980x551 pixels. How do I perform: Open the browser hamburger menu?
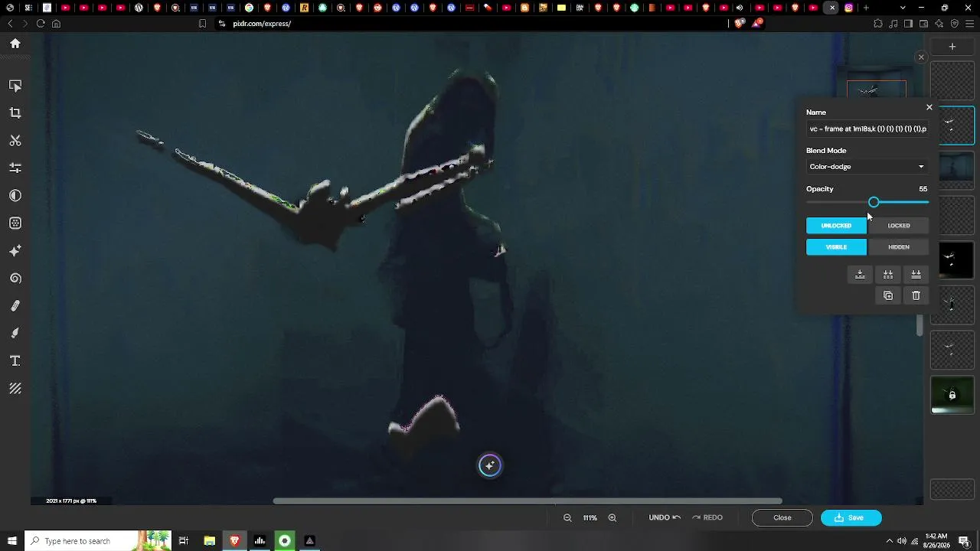pyautogui.click(x=969, y=24)
